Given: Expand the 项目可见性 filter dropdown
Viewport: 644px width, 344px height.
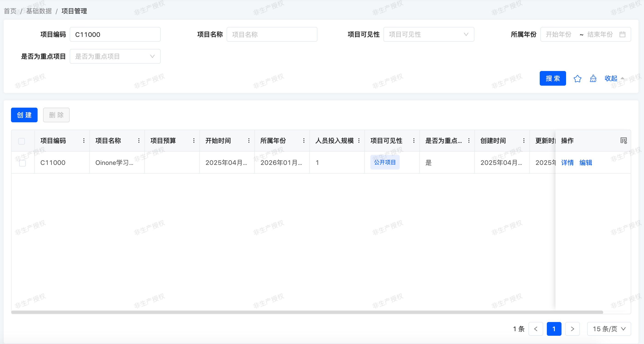Looking at the screenshot, I should coord(429,35).
